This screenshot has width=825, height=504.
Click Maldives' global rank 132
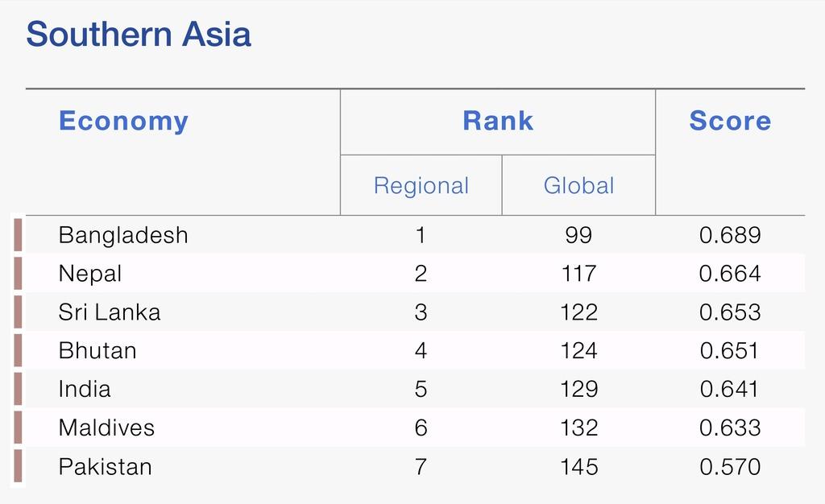click(578, 428)
